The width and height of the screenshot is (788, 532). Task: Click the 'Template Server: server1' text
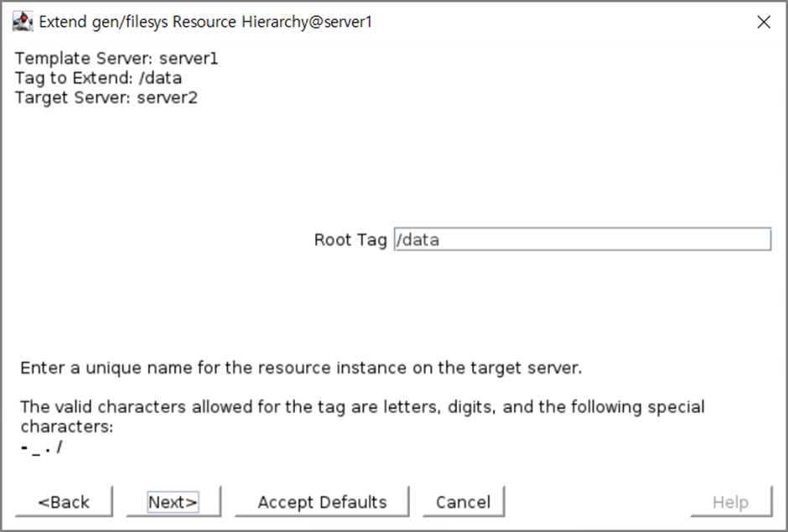point(117,59)
